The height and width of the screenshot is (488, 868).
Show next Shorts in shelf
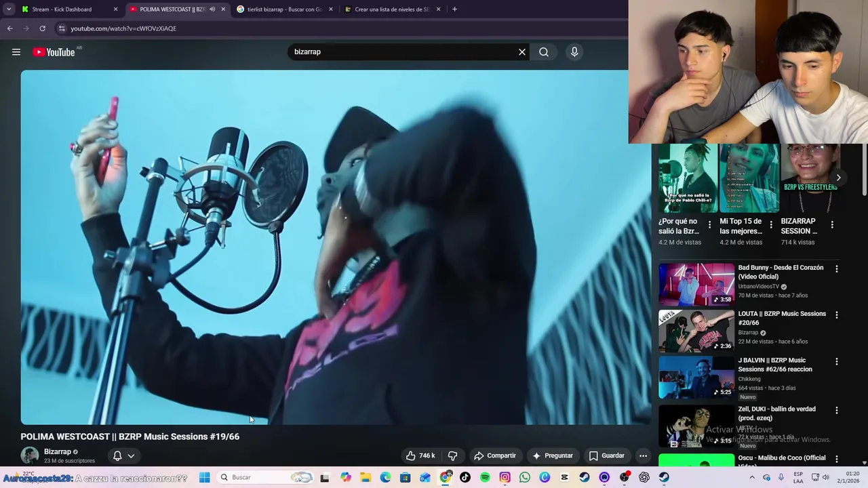tap(839, 178)
